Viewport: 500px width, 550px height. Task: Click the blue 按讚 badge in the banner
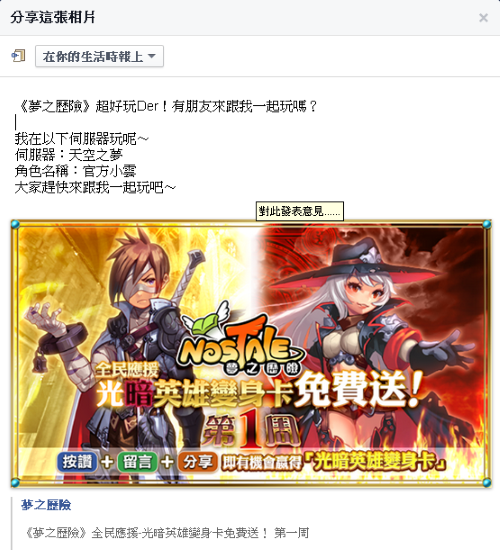77,462
